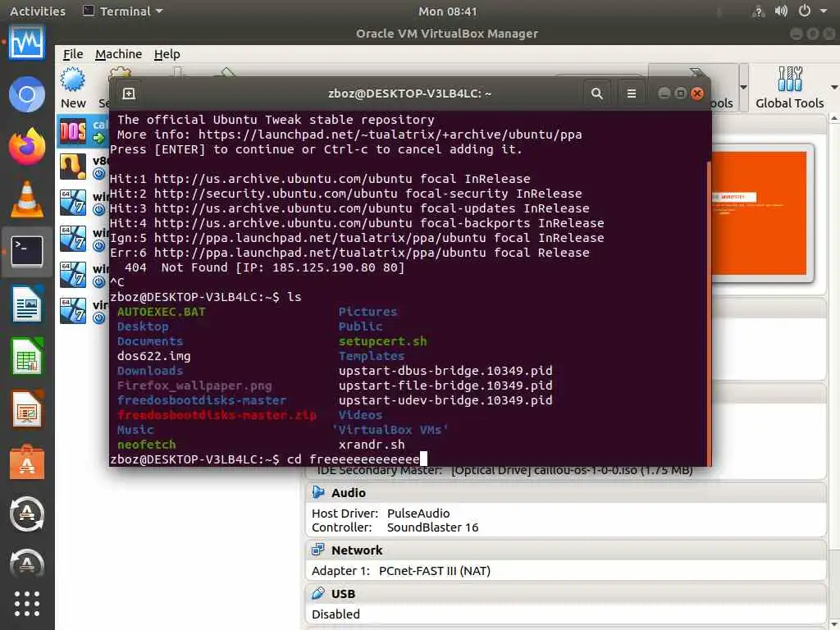Open the File menu in VirtualBox Manager
Image resolution: width=840 pixels, height=630 pixels.
(x=73, y=54)
